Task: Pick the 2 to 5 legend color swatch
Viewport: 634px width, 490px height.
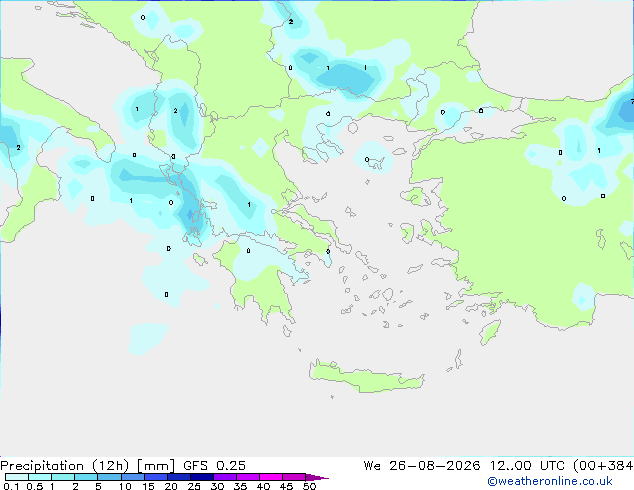Action: (86, 477)
